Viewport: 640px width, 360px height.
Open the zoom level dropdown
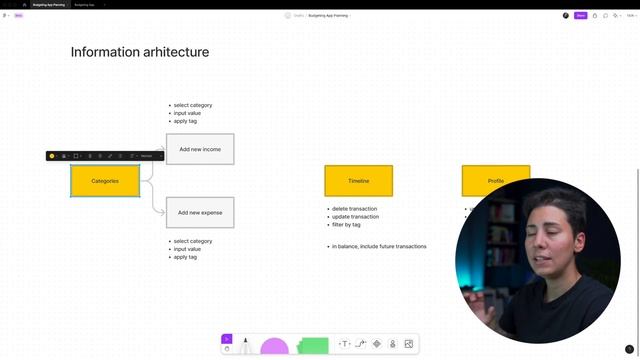tap(631, 16)
